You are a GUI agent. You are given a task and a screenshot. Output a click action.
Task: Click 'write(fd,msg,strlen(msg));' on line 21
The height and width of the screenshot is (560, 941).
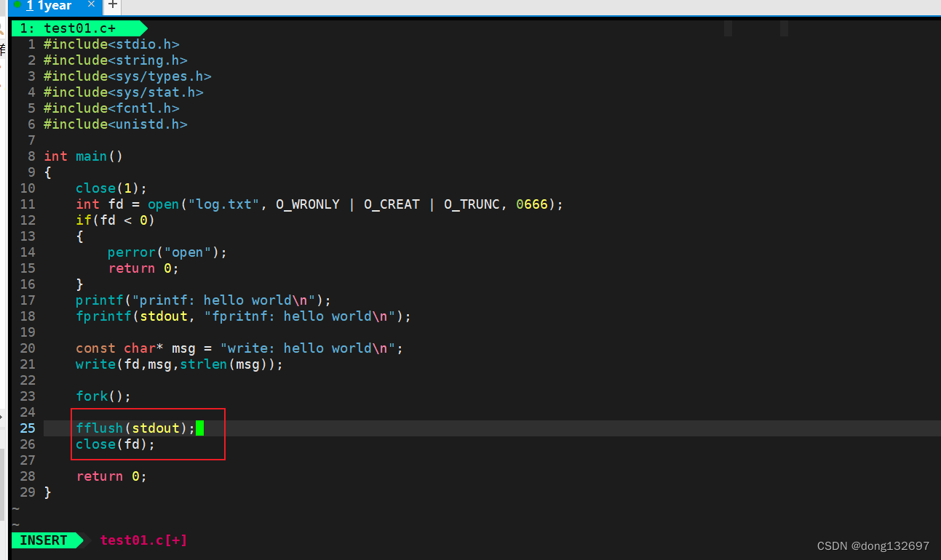[179, 364]
